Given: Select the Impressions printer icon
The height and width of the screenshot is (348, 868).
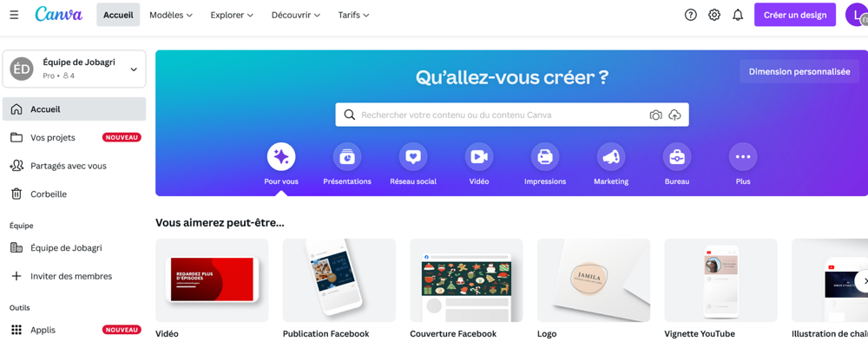Looking at the screenshot, I should click(x=545, y=157).
